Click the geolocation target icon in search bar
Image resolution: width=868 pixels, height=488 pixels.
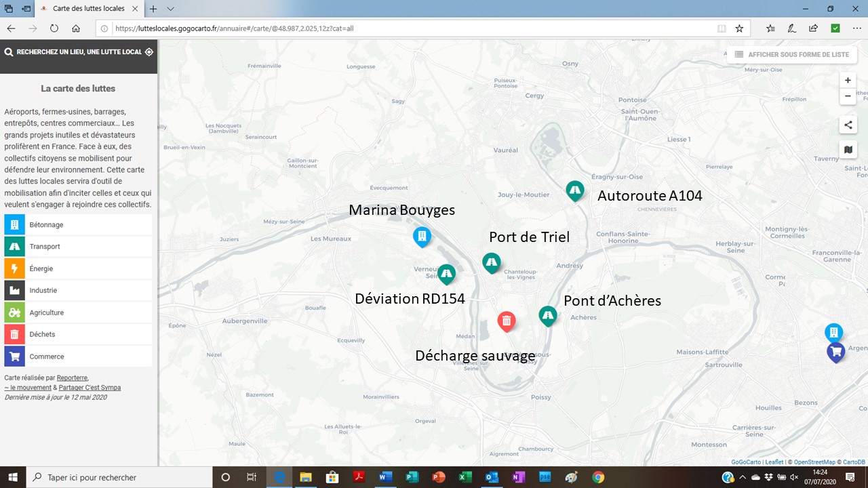click(x=149, y=52)
